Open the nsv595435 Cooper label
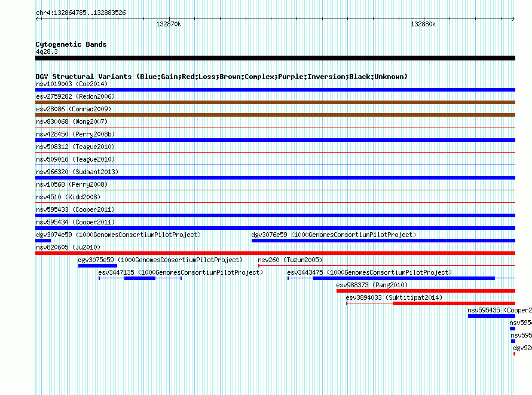 coord(500,310)
